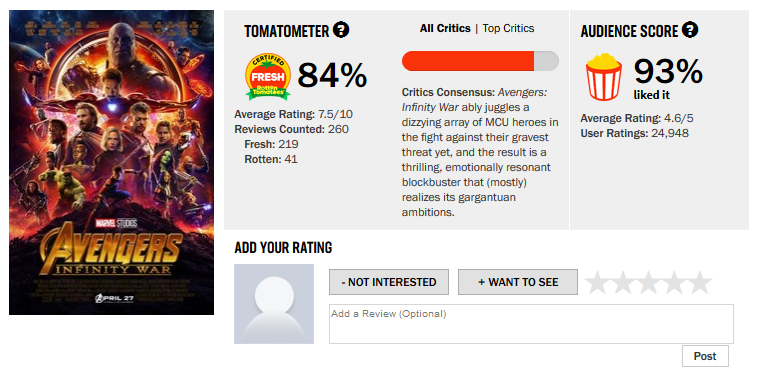Click the Audience Score help question-mark icon
The height and width of the screenshot is (377, 759).
pyautogui.click(x=690, y=30)
